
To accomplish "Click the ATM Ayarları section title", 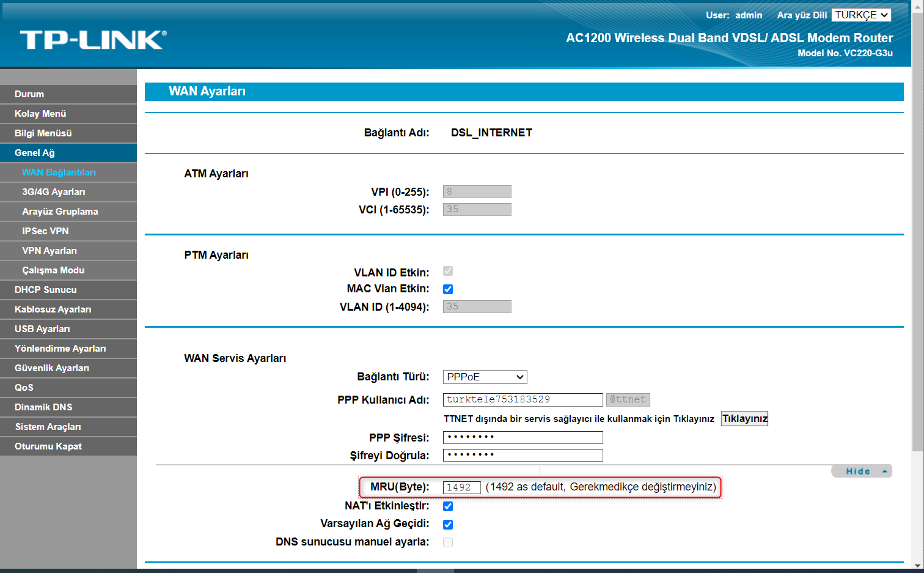I will coord(216,174).
